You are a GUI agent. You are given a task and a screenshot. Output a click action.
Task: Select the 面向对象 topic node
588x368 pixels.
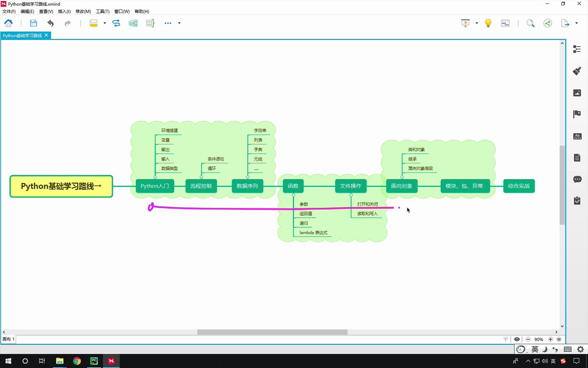click(x=402, y=186)
